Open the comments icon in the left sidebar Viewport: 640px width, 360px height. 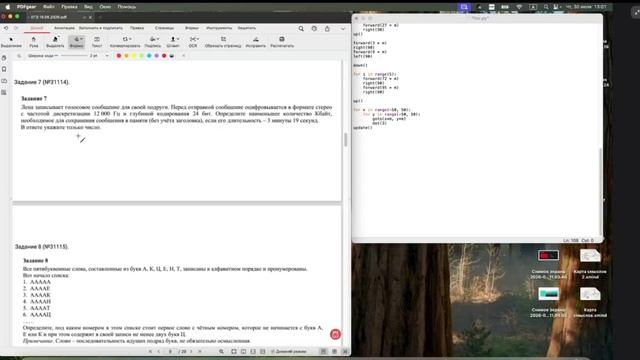pos(4,81)
